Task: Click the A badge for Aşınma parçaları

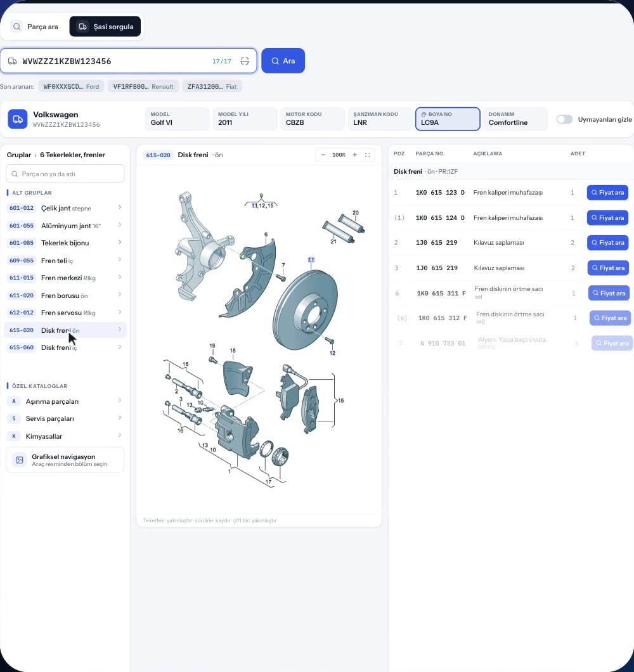Action: pos(14,401)
